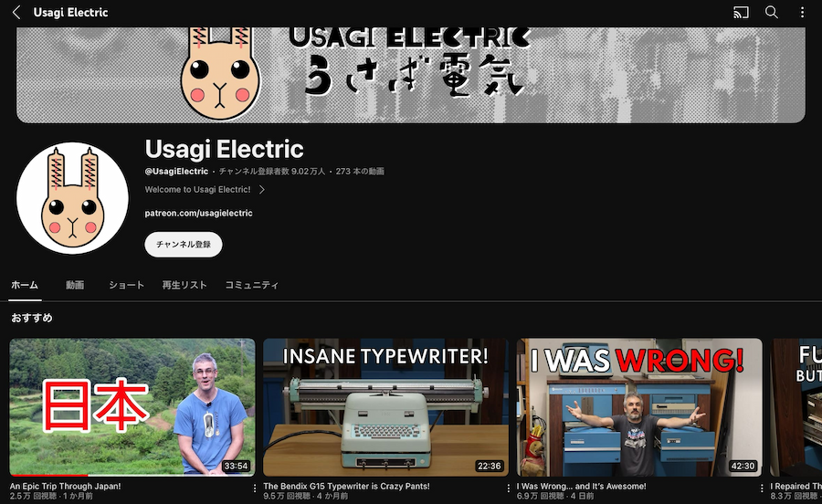The height and width of the screenshot is (504, 822).
Task: Click the Usagi Electric rabbit avatar
Action: [72, 198]
